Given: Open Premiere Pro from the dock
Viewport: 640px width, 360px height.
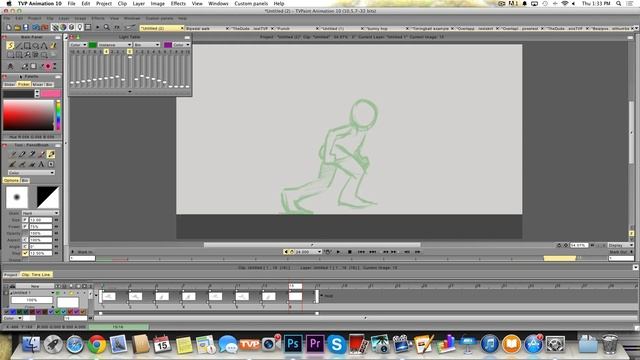Looking at the screenshot, I should [x=315, y=344].
